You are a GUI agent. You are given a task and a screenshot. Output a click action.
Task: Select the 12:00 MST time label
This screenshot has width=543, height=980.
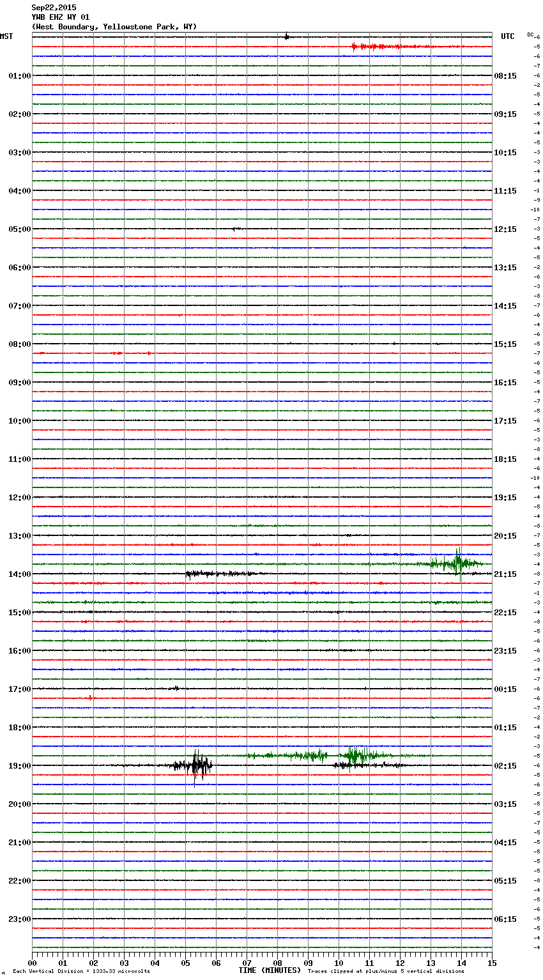(19, 498)
